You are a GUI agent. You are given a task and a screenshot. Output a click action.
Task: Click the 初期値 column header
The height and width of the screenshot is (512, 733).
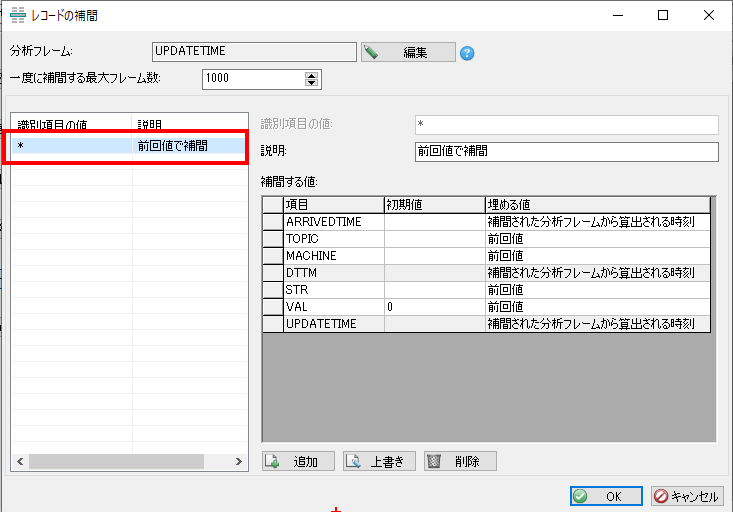tap(434, 205)
